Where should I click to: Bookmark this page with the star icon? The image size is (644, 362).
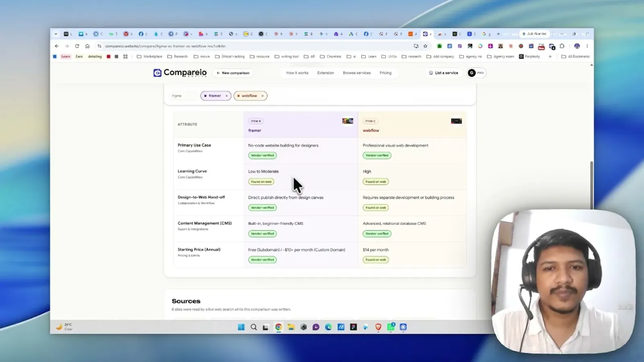[x=425, y=46]
